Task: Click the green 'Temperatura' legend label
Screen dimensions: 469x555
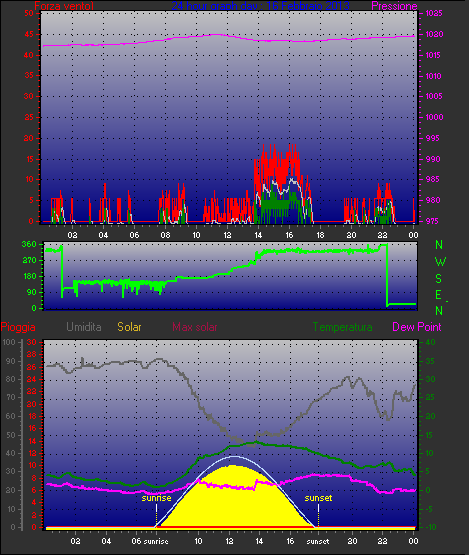Action: click(x=342, y=327)
